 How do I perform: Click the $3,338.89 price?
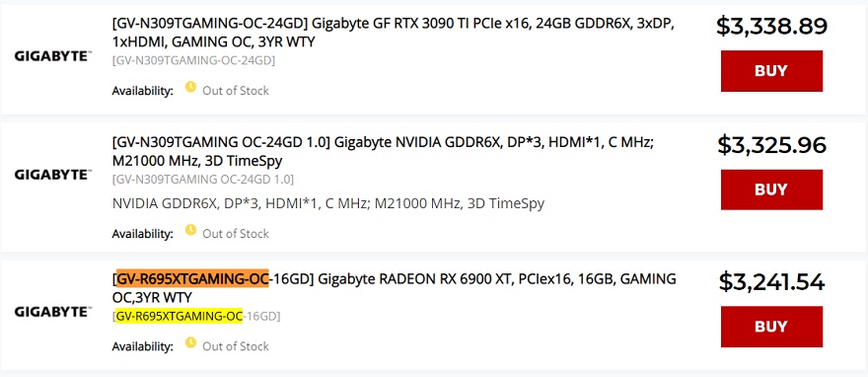771,26
